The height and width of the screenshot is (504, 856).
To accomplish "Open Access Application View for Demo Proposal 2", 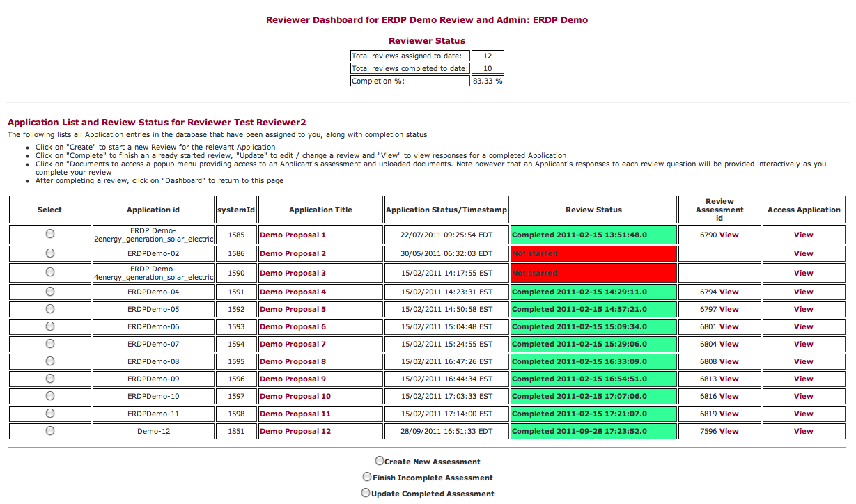I will 803,254.
